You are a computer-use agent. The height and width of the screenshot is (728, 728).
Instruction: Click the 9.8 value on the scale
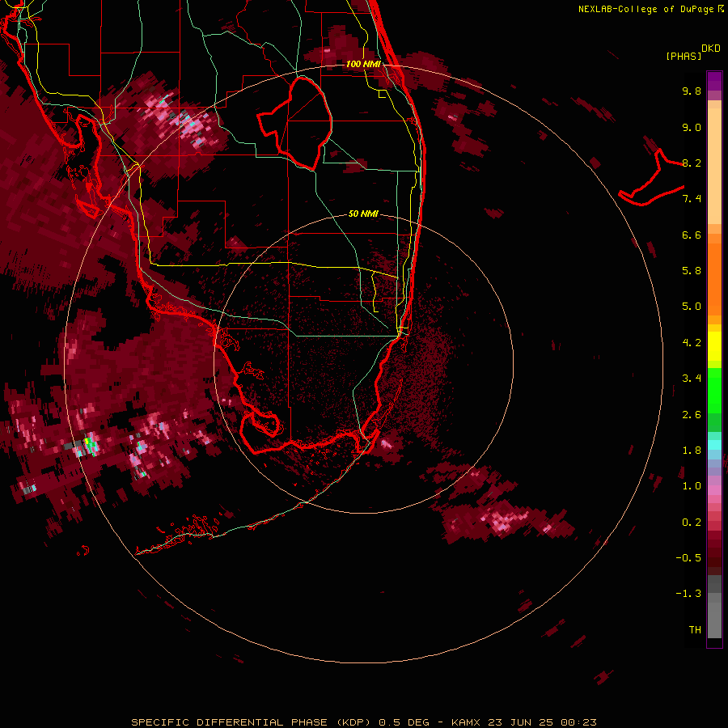(692, 91)
